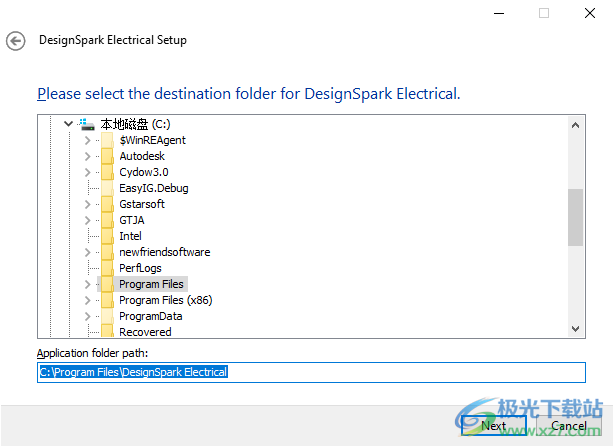Expand the Autodesk folder
The height and width of the screenshot is (447, 614).
point(88,157)
